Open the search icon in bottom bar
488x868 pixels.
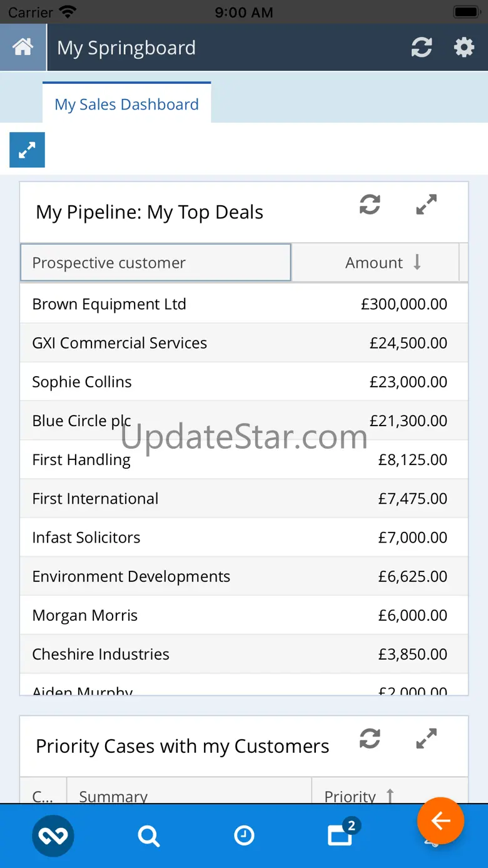pos(148,835)
